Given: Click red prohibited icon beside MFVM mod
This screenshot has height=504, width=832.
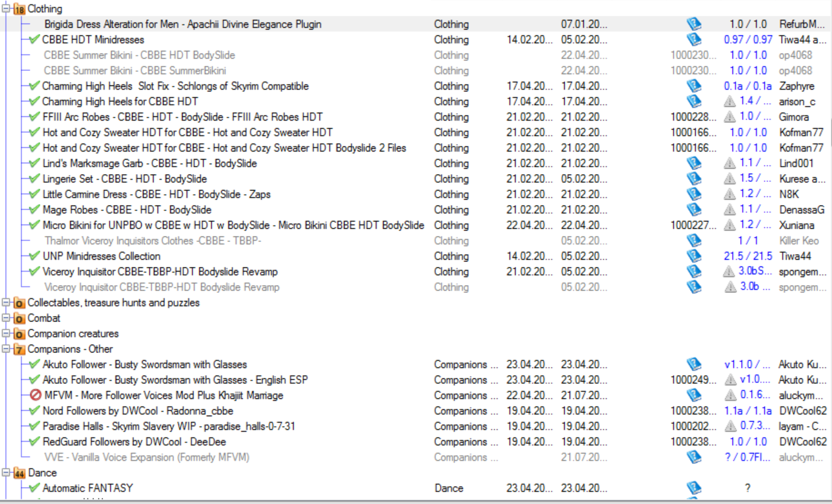Looking at the screenshot, I should (35, 395).
